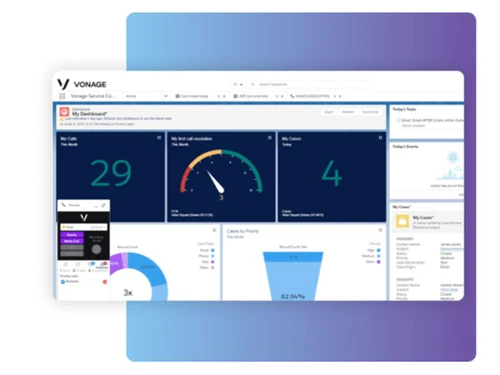Expand the donut chart widget
500x375 pixels.
pos(214,230)
